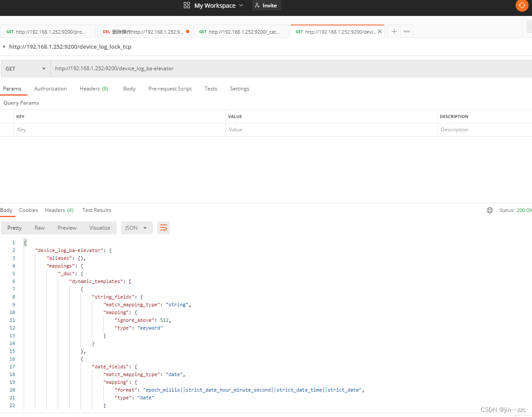The width and height of the screenshot is (532, 417).
Task: Open the JSON format dropdown
Action: click(136, 228)
